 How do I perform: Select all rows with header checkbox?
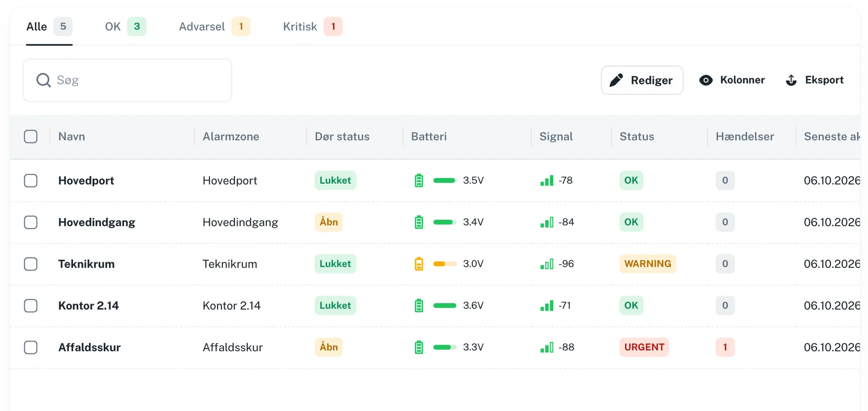point(31,137)
